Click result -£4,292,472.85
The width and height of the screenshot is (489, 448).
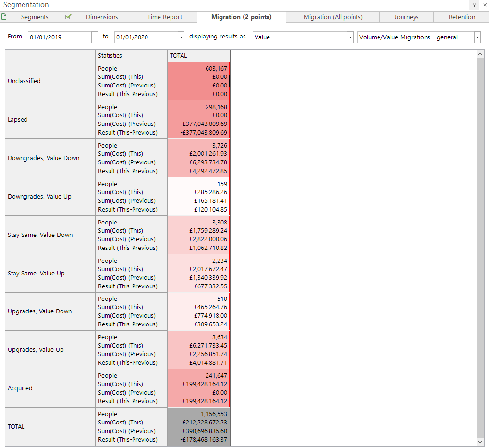[x=207, y=171]
